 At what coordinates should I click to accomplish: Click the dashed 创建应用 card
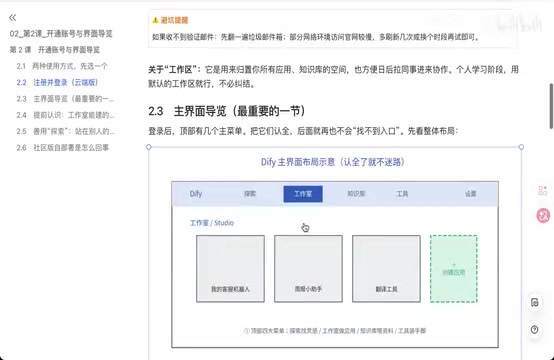point(454,269)
